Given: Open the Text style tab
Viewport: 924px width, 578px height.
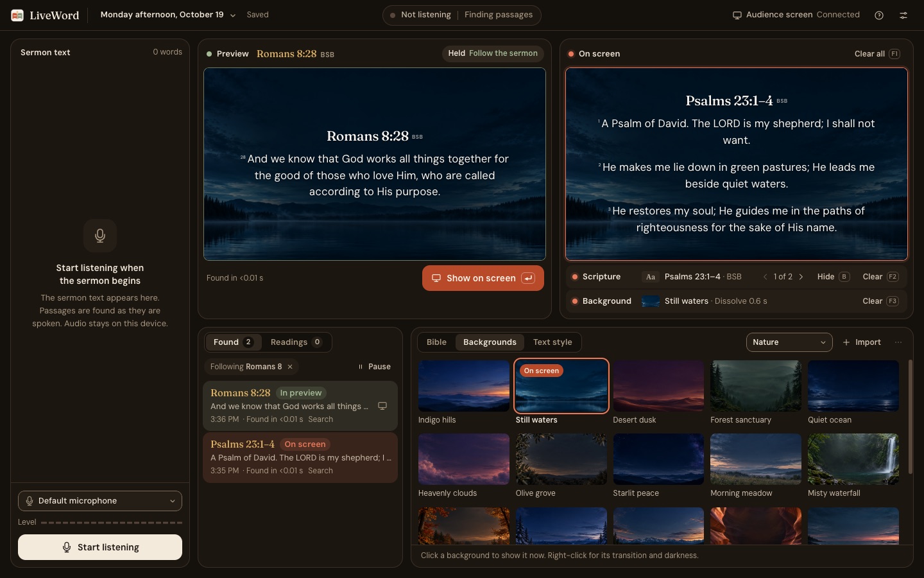Looking at the screenshot, I should [x=552, y=342].
